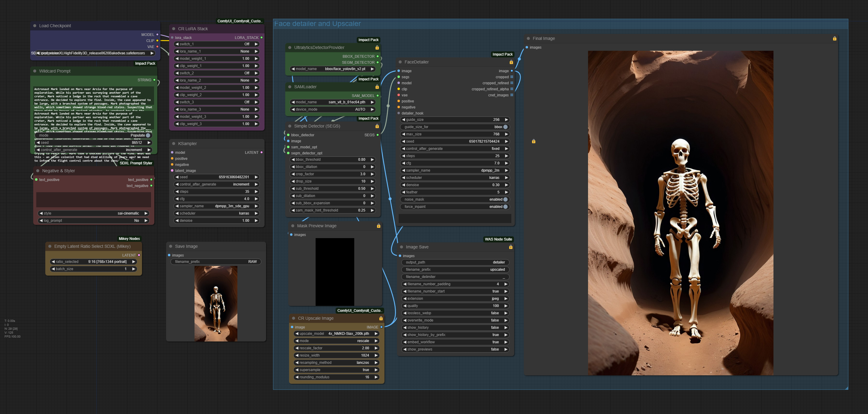Click the lock icon on Final Image node

pos(834,38)
